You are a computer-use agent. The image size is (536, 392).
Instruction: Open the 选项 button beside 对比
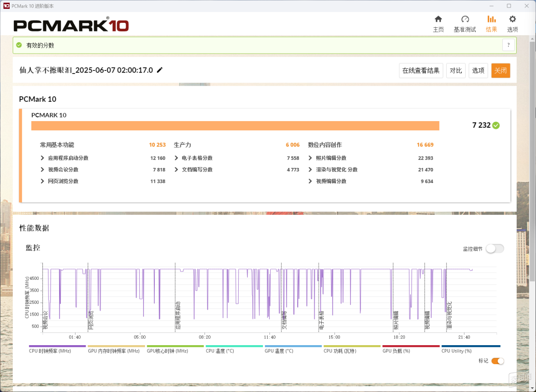478,70
